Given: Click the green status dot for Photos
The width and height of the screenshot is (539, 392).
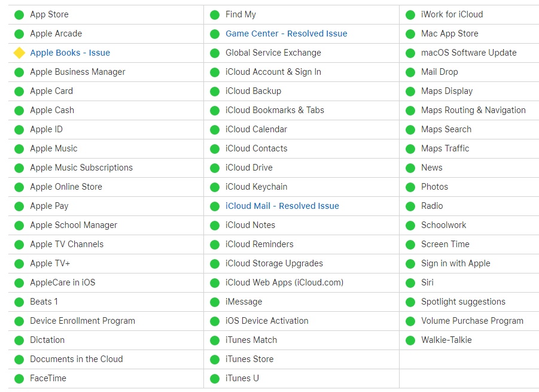Looking at the screenshot, I should tap(410, 187).
